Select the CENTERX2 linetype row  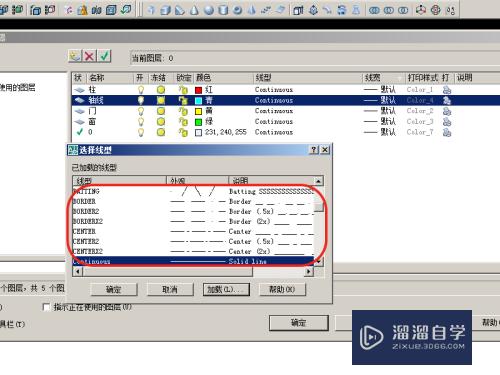[x=193, y=251]
